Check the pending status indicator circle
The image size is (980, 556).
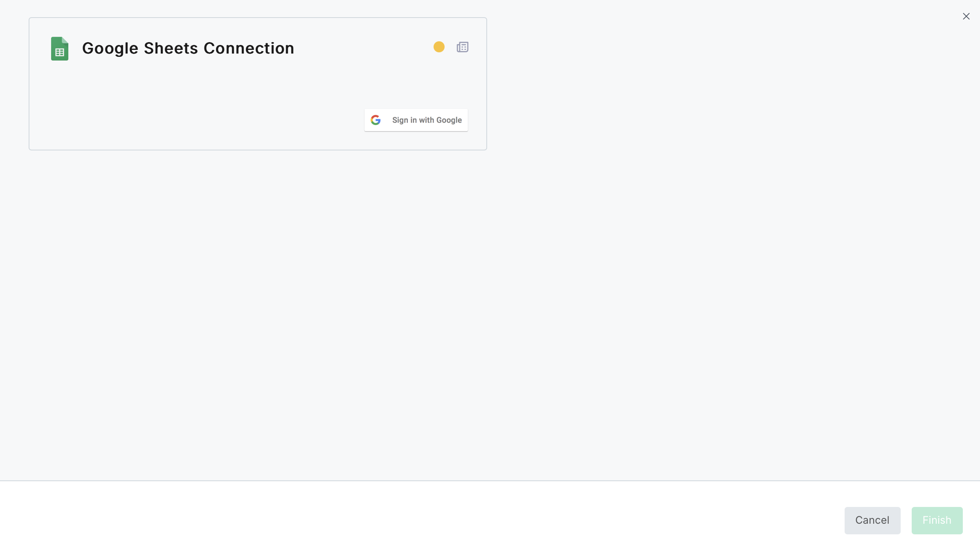(439, 47)
